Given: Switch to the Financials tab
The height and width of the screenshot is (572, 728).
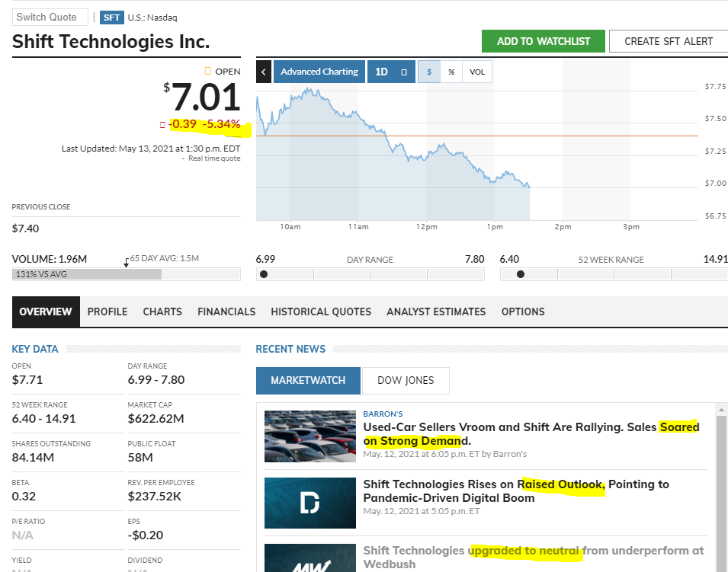Looking at the screenshot, I should click(x=226, y=312).
